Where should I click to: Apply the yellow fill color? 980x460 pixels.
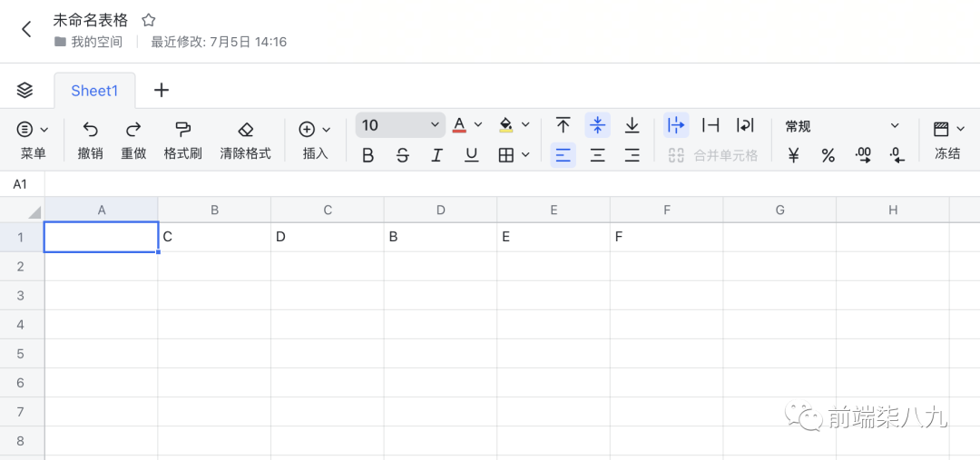coord(506,125)
